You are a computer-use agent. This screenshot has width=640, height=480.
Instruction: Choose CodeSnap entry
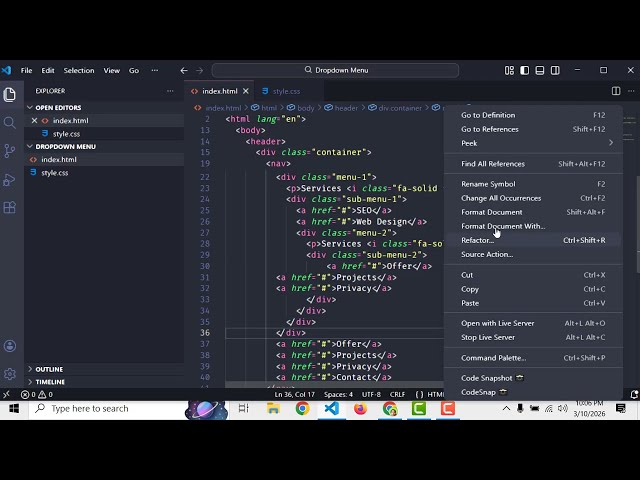533,392
